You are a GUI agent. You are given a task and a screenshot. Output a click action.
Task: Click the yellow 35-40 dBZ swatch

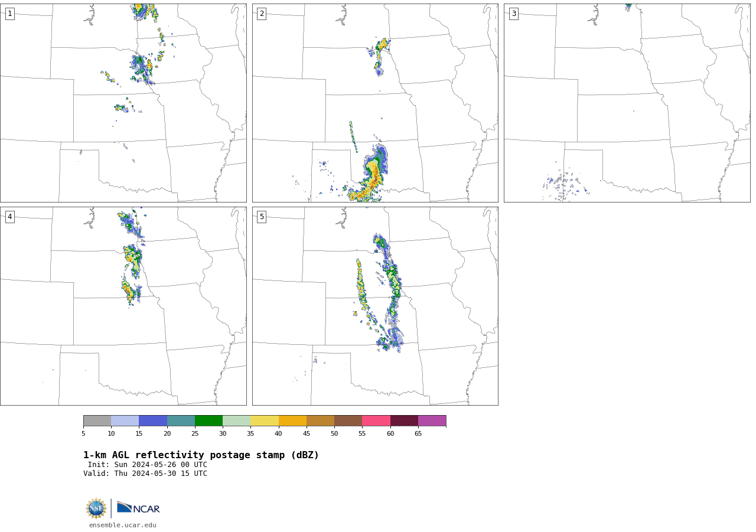(x=265, y=421)
